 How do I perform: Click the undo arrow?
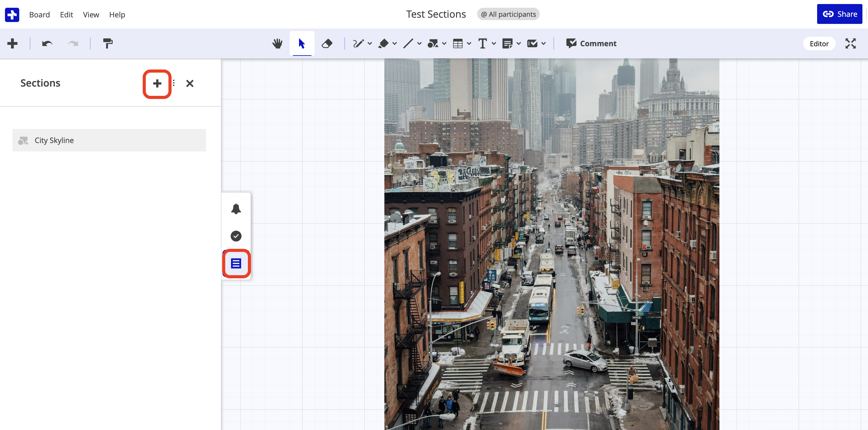tap(47, 43)
